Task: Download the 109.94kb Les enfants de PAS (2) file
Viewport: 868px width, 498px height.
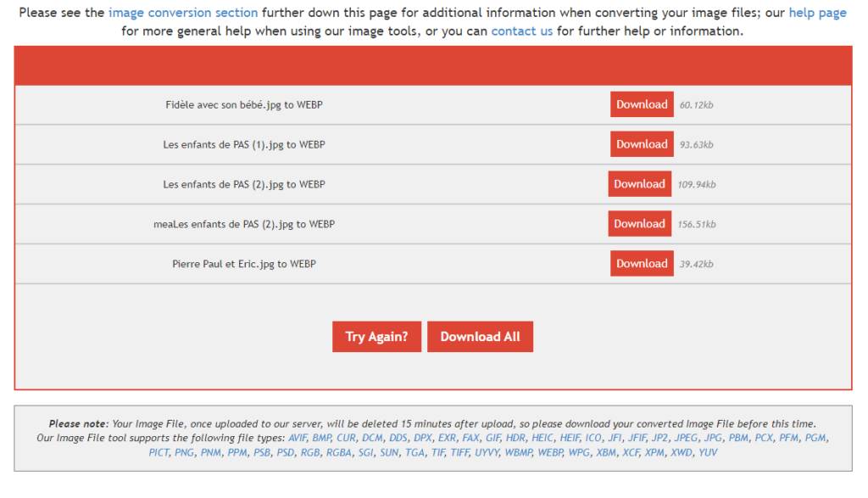Action: [639, 184]
